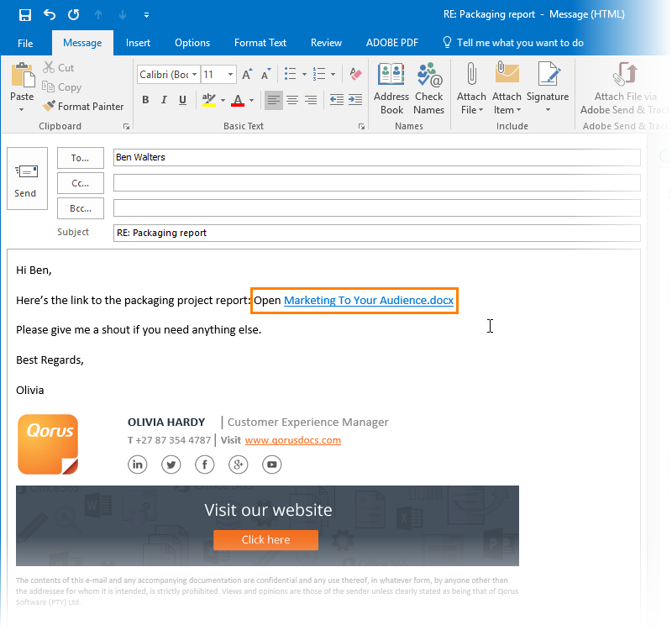The width and height of the screenshot is (672, 630).
Task: Switch to the Insert tab
Action: click(x=138, y=43)
